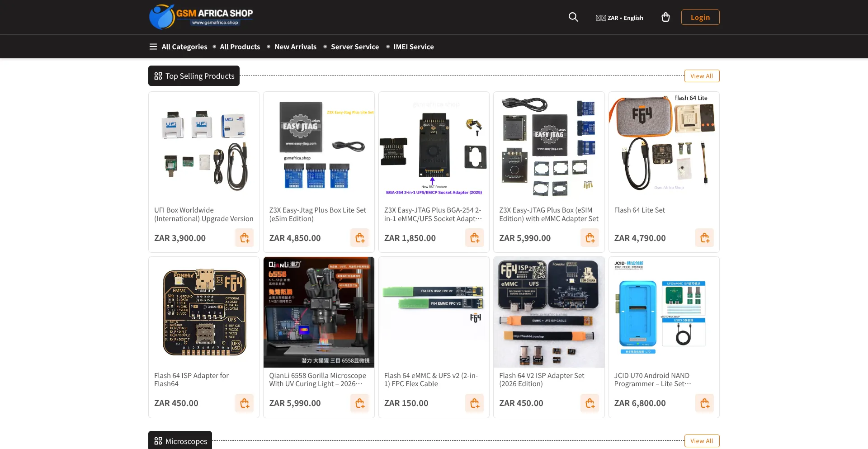
Task: Open Flash 64 FPC Flex Cable image
Action: click(434, 312)
